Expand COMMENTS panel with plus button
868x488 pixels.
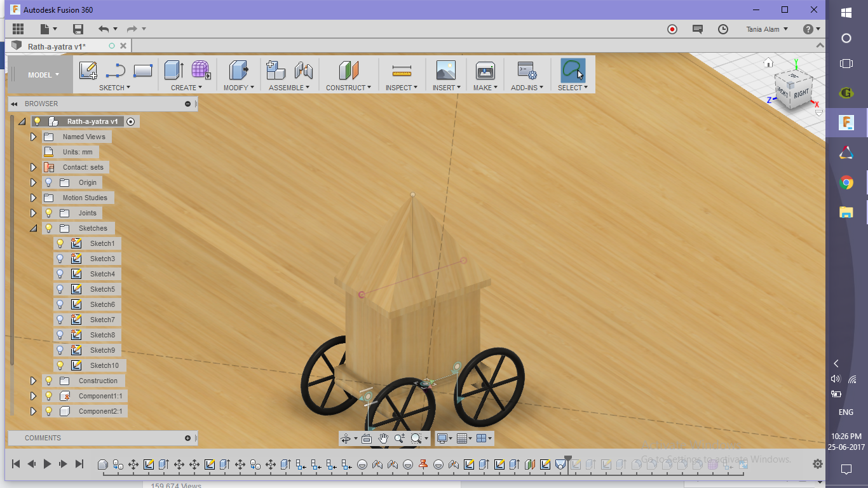(187, 438)
